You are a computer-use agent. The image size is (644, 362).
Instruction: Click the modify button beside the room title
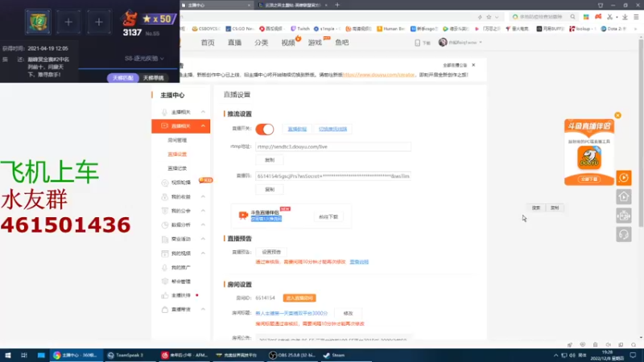pos(348,313)
